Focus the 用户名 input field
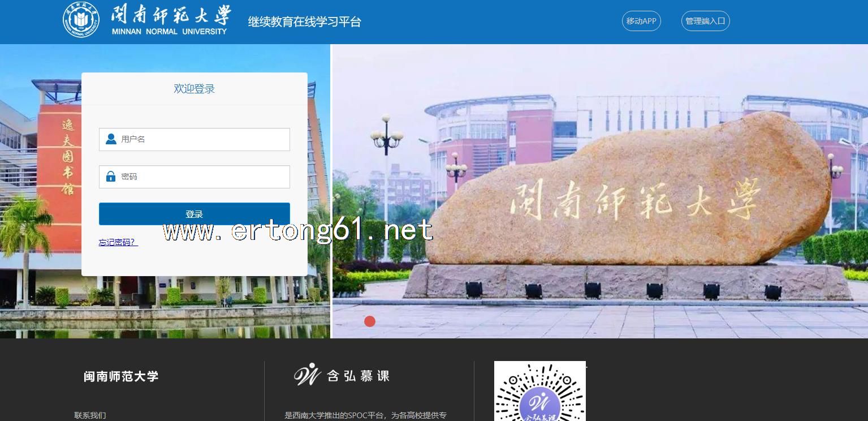 coord(204,139)
